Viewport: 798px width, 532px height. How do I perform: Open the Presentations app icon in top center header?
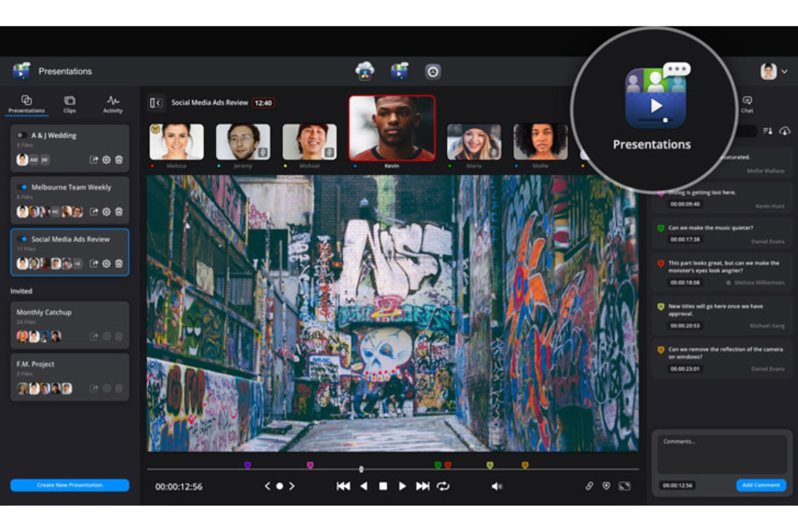pos(400,71)
